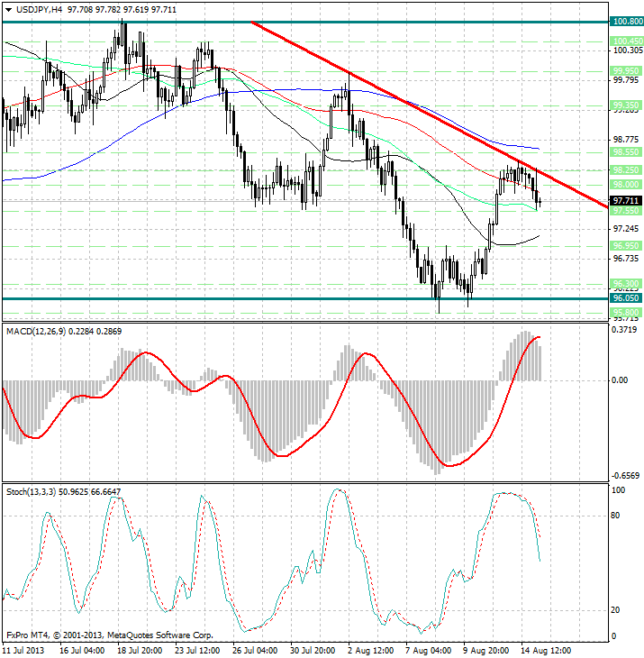Viewport: 644px width, 658px height.
Task: Select the FxPro MT4 copyright text
Action: (x=110, y=635)
